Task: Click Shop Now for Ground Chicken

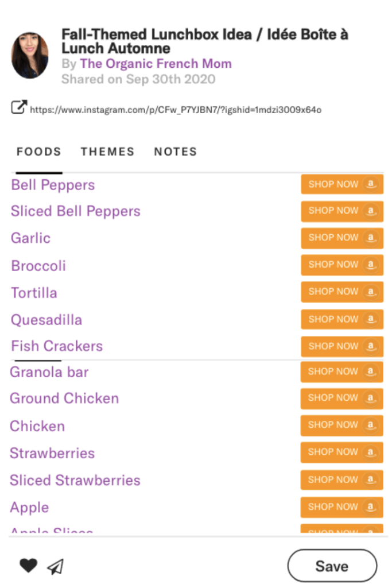Action: 341,398
